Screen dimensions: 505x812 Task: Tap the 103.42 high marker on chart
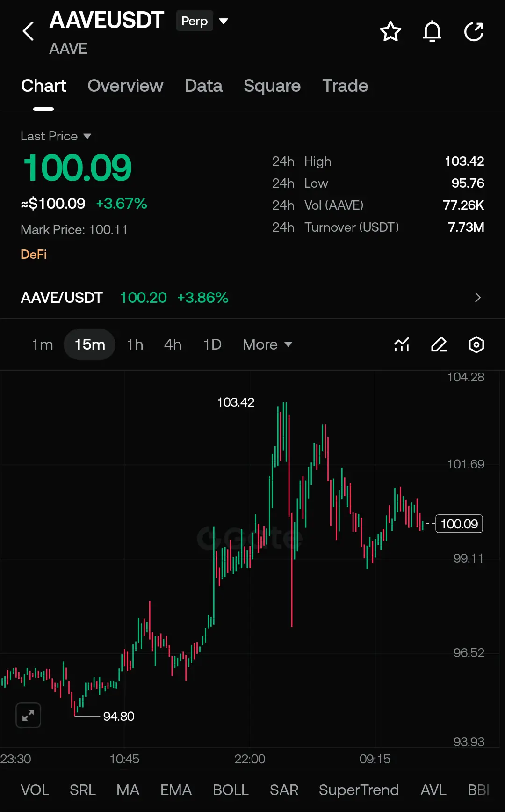236,402
